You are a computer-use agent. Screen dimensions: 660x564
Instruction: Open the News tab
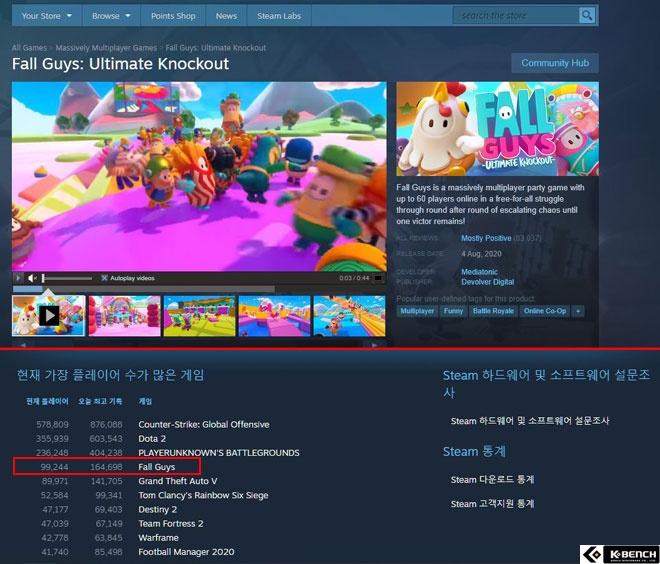point(226,16)
